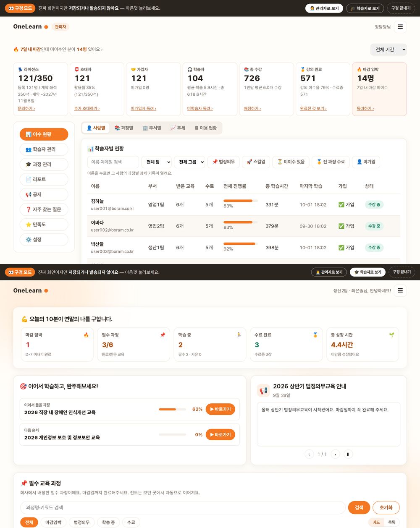This screenshot has width=420, height=528.
Task: Select the 수료 course filter pill
Action: coord(131,523)
